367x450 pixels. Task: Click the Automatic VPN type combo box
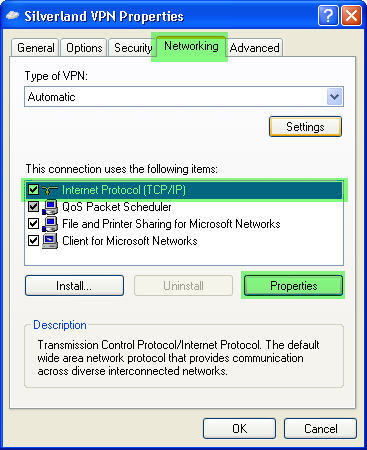coord(184,97)
